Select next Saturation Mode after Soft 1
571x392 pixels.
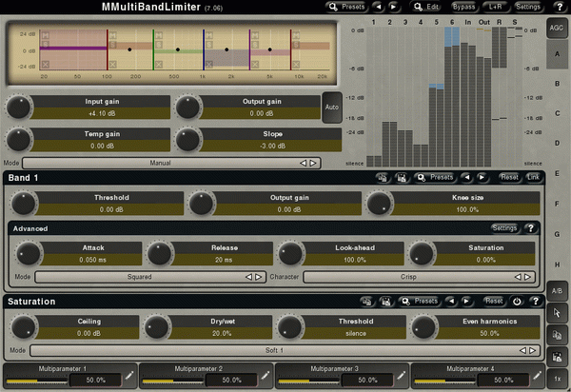point(532,350)
